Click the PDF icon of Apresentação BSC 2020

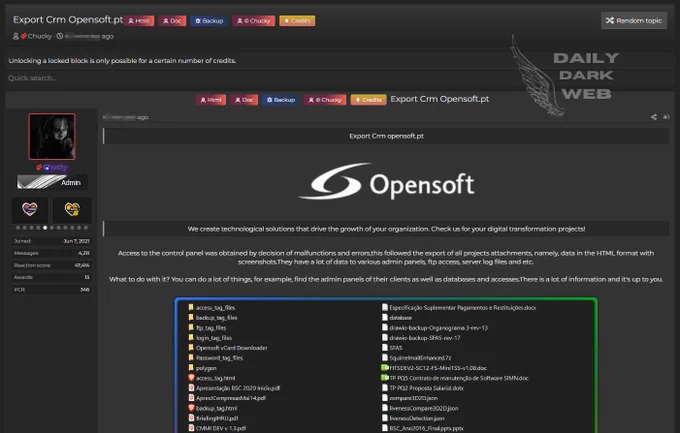pyautogui.click(x=191, y=387)
